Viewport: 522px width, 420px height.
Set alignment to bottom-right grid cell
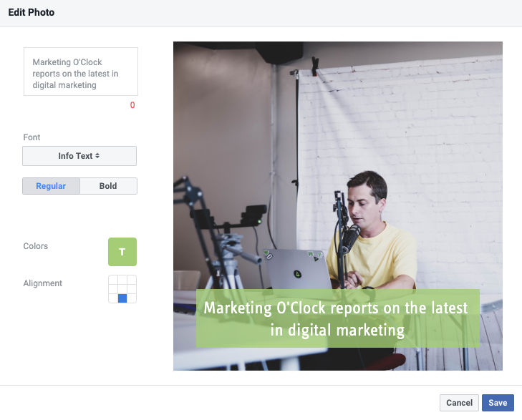[132, 298]
